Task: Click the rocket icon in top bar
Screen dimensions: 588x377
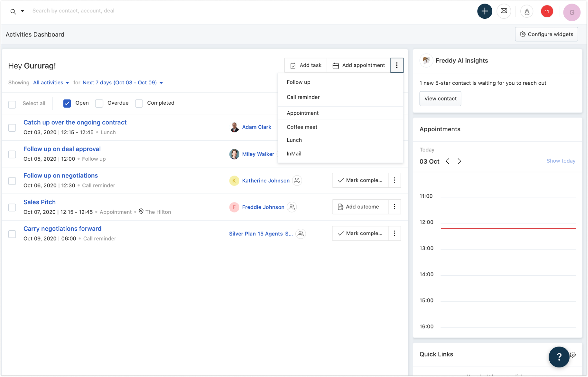Action: pos(527,12)
